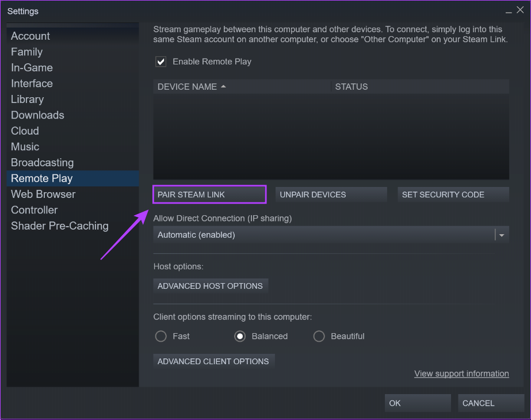Select Remote Play in the sidebar
This screenshot has width=531, height=420.
[x=73, y=178]
